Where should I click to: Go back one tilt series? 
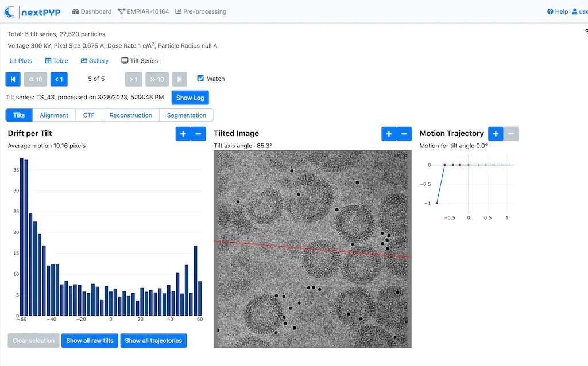point(59,79)
